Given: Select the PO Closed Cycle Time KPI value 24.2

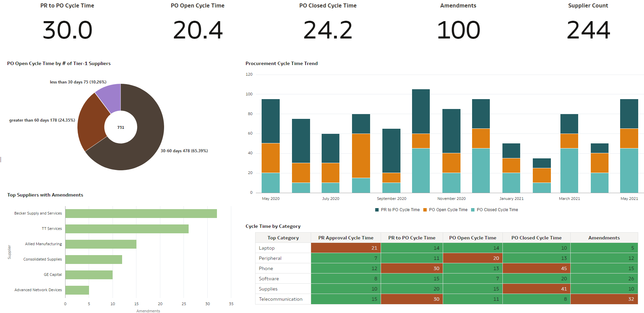Looking at the screenshot, I should pos(328,30).
